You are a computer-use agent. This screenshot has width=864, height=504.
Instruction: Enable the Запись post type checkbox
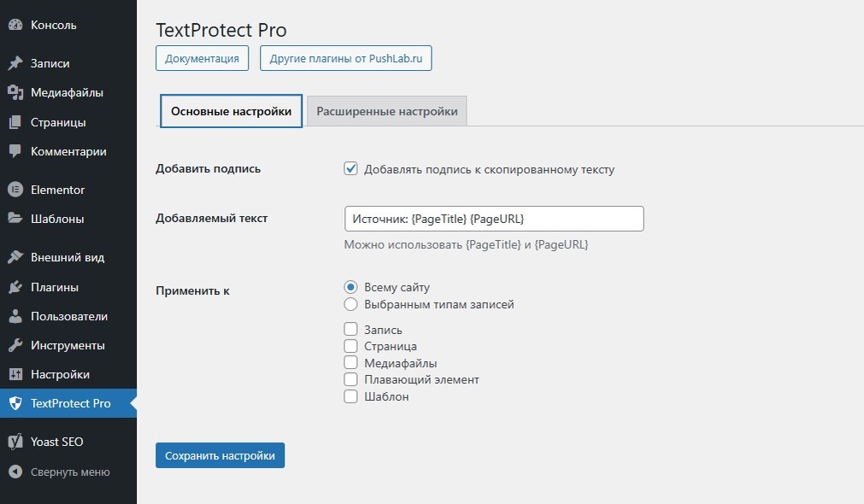350,329
